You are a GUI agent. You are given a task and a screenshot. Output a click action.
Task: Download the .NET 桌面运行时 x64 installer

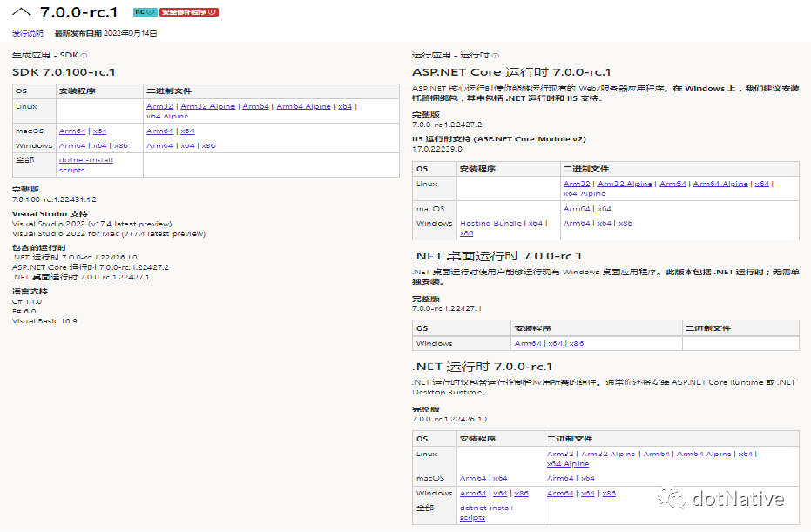[x=556, y=343]
